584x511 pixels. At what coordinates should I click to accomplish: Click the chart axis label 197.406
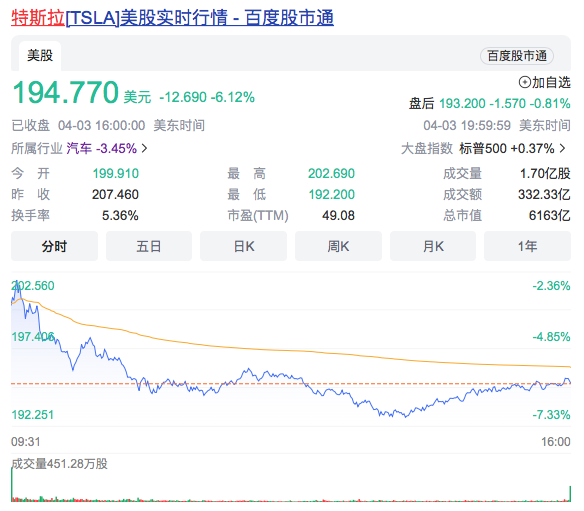tap(33, 337)
